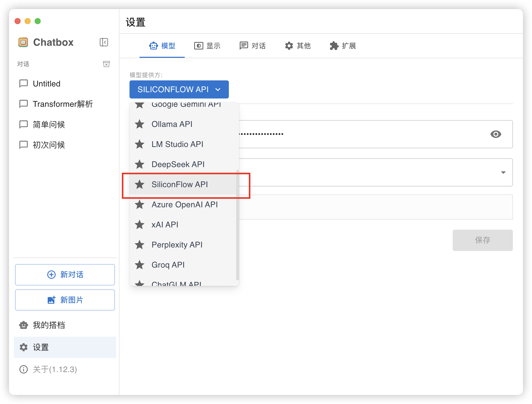
Task: Click the star icon beside SiliconFlow API
Action: 140,184
